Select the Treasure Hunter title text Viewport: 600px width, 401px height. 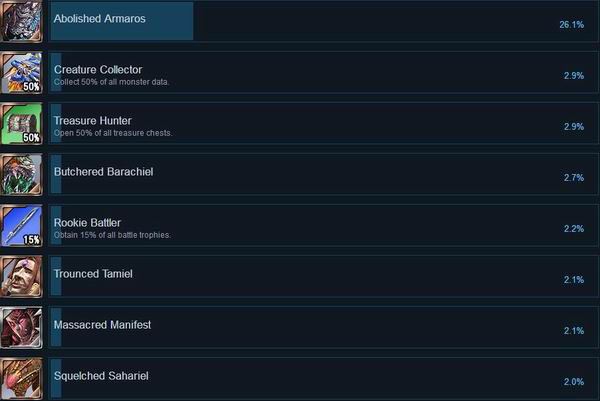93,120
